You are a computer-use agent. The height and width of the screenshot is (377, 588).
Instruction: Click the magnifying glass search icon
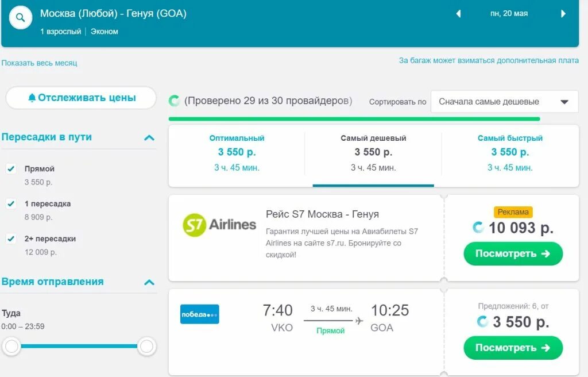tap(20, 17)
